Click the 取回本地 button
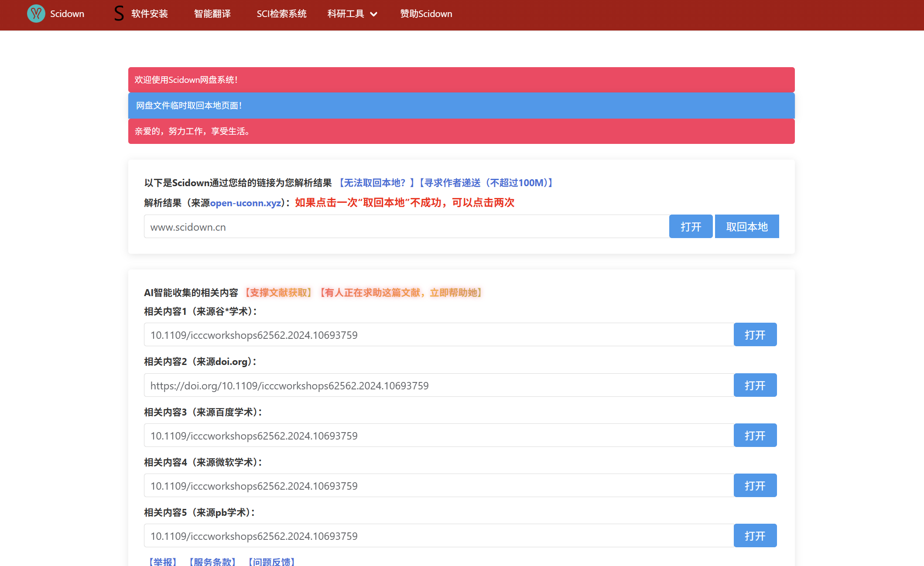Screen dimensions: 924x566 [x=746, y=226]
